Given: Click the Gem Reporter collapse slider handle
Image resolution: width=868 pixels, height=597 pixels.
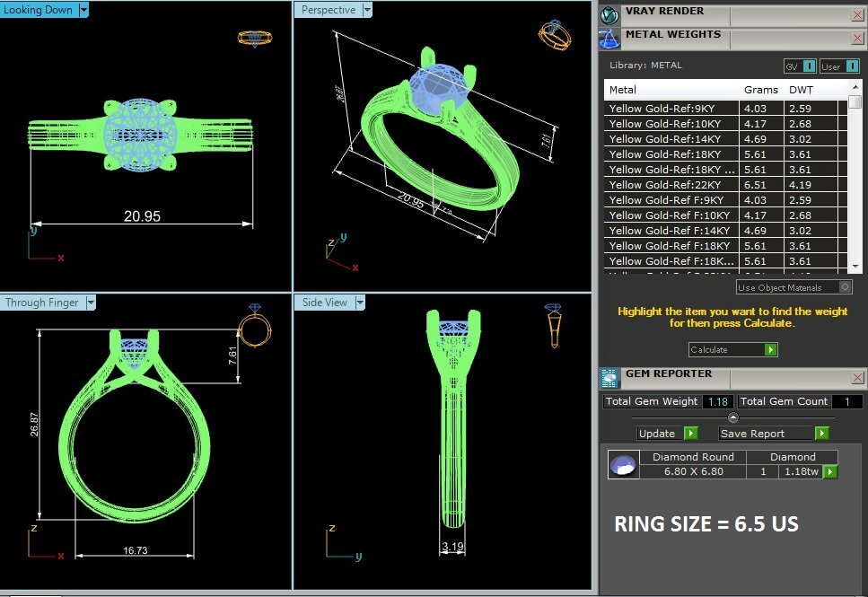Looking at the screenshot, I should tap(732, 417).
